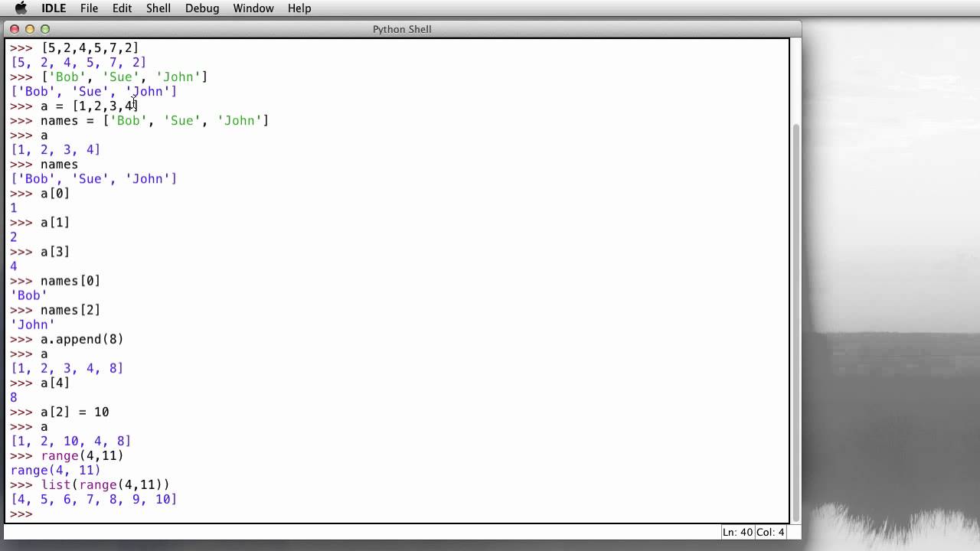Open the Debug menu
Viewport: 980px width, 551px height.
(x=202, y=8)
